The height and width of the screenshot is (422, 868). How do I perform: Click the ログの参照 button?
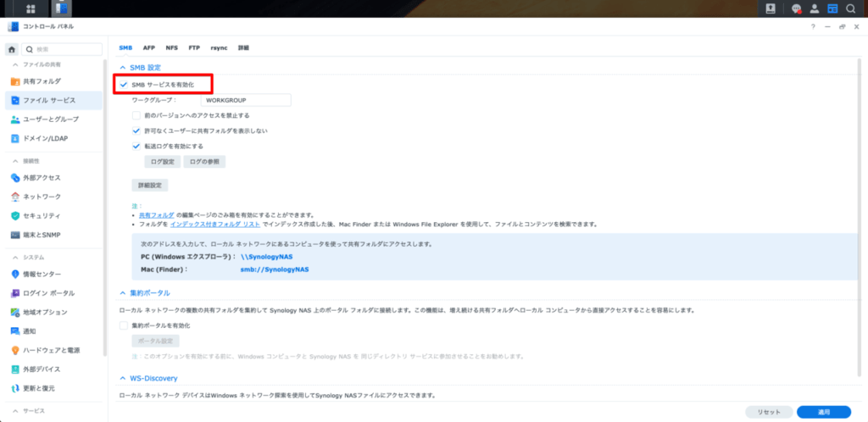pos(204,162)
